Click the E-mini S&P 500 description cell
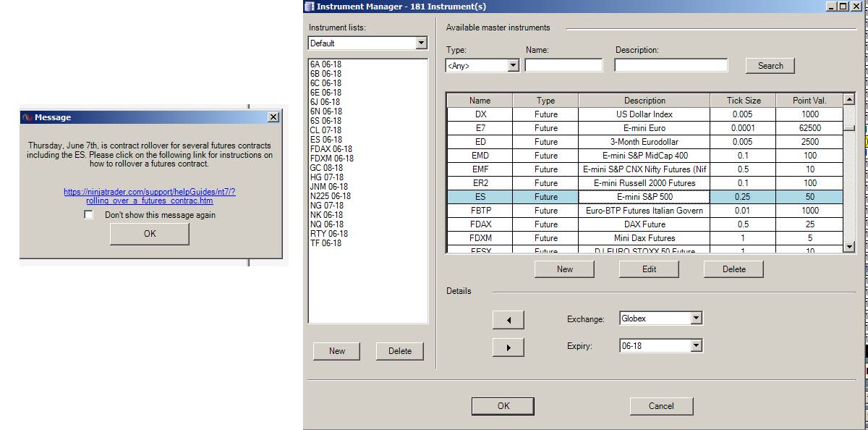This screenshot has width=868, height=430. coord(644,197)
